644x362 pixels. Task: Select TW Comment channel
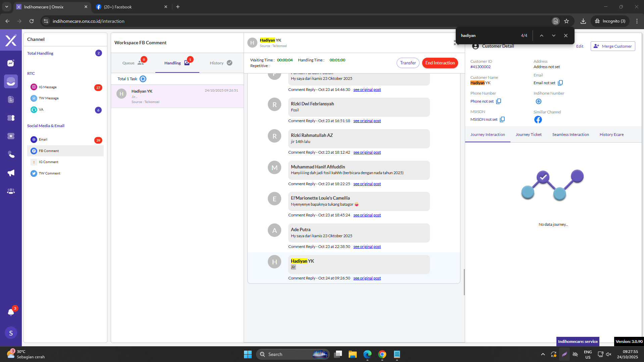tap(65, 173)
